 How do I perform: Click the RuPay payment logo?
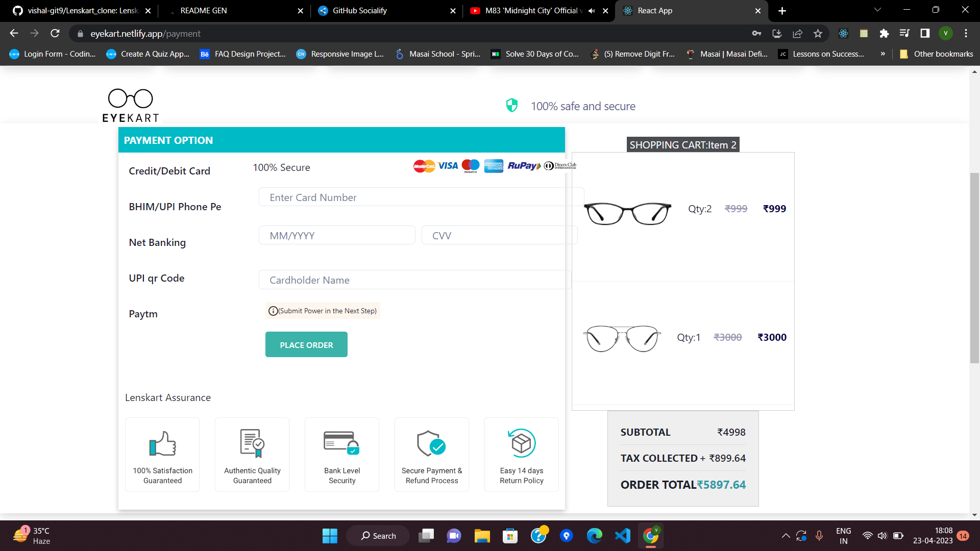[524, 166]
